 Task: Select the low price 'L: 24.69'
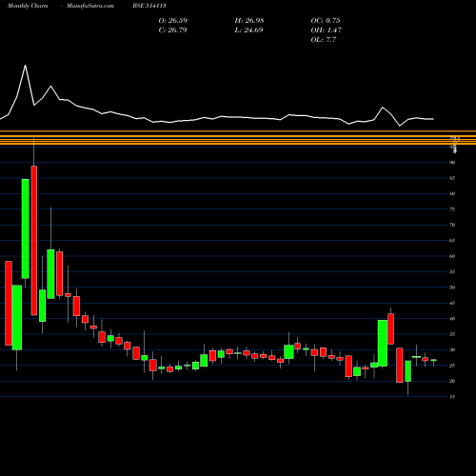(248, 30)
